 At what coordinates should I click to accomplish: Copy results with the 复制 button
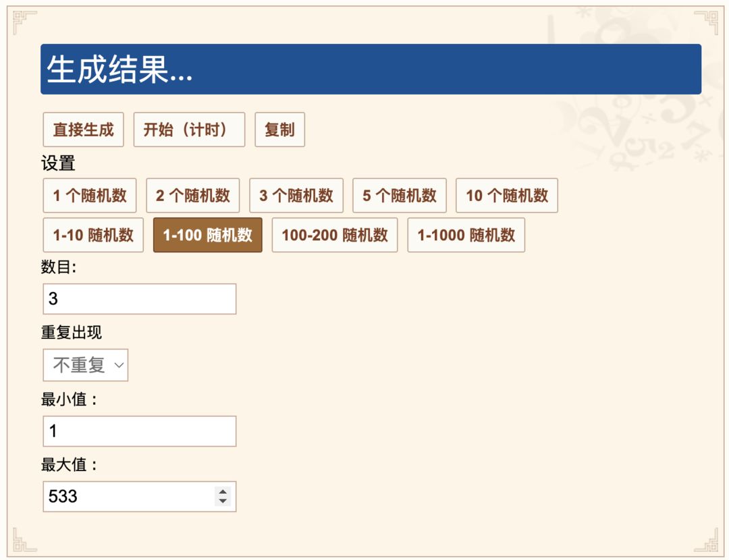(x=280, y=129)
